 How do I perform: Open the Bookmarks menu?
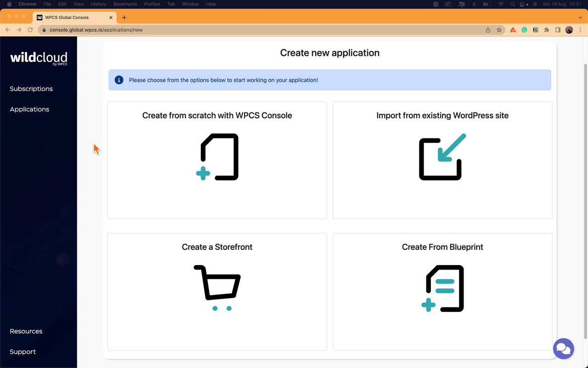125,4
